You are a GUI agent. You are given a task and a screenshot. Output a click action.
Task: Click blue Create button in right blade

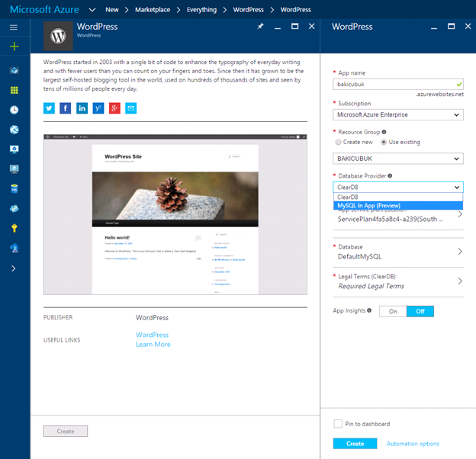[x=355, y=444]
